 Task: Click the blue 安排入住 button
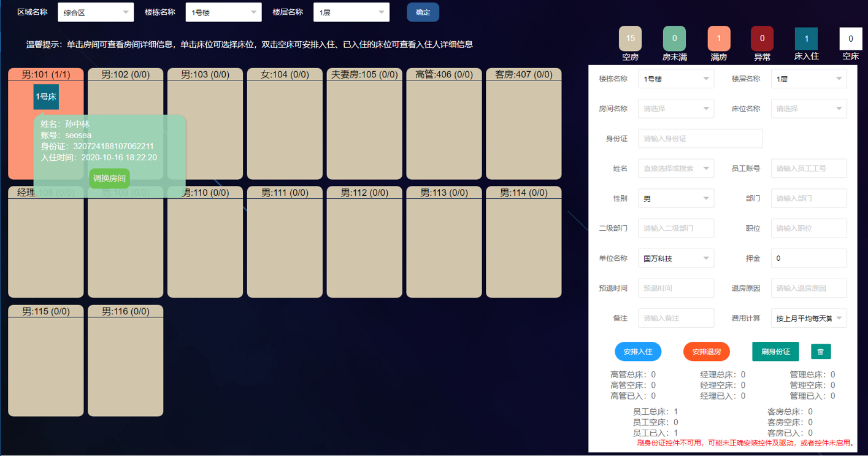pos(638,352)
